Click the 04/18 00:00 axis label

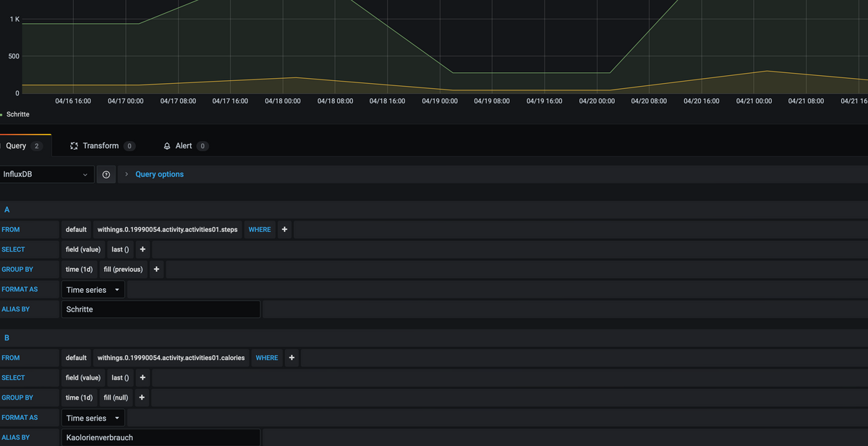tap(283, 101)
